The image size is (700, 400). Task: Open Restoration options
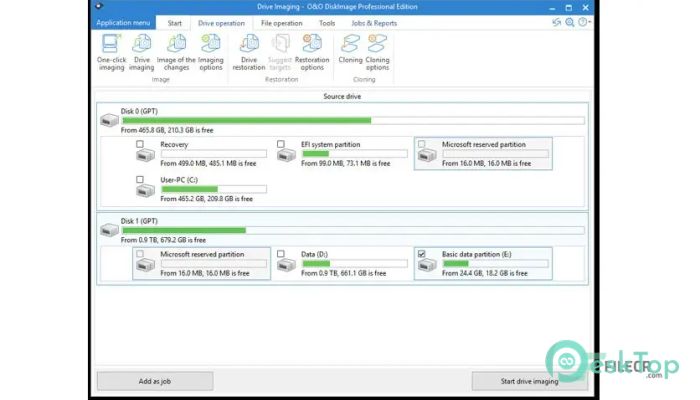312,52
